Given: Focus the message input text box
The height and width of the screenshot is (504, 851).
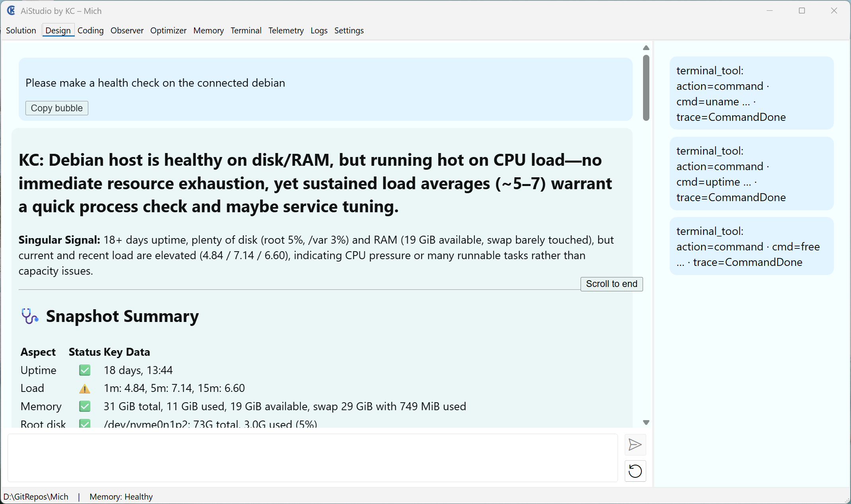Looking at the screenshot, I should [x=313, y=458].
